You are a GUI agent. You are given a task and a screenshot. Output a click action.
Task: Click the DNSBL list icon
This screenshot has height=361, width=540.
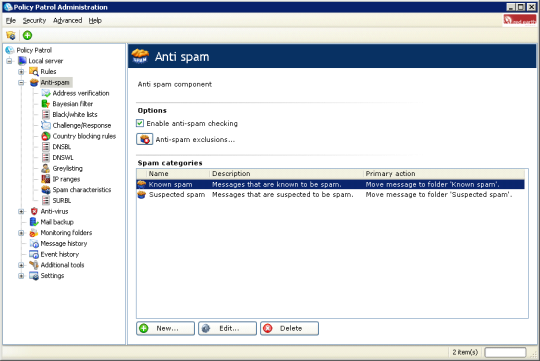click(46, 147)
